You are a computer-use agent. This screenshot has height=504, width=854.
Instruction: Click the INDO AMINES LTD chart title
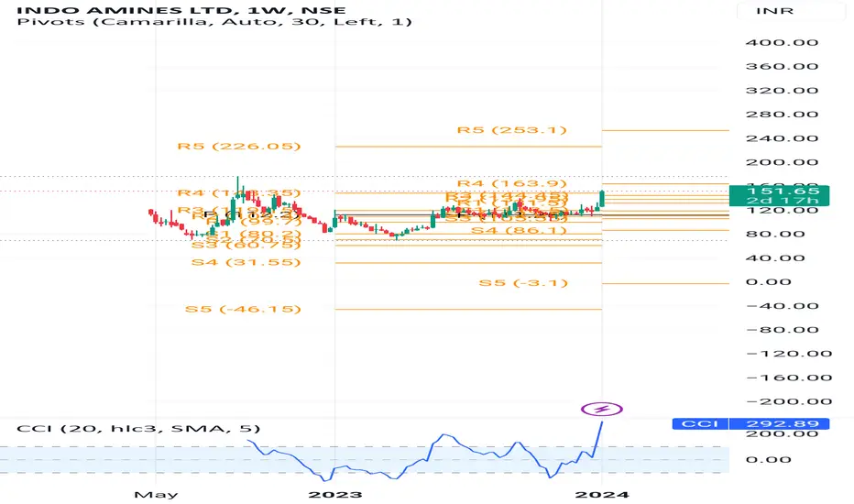point(181,10)
